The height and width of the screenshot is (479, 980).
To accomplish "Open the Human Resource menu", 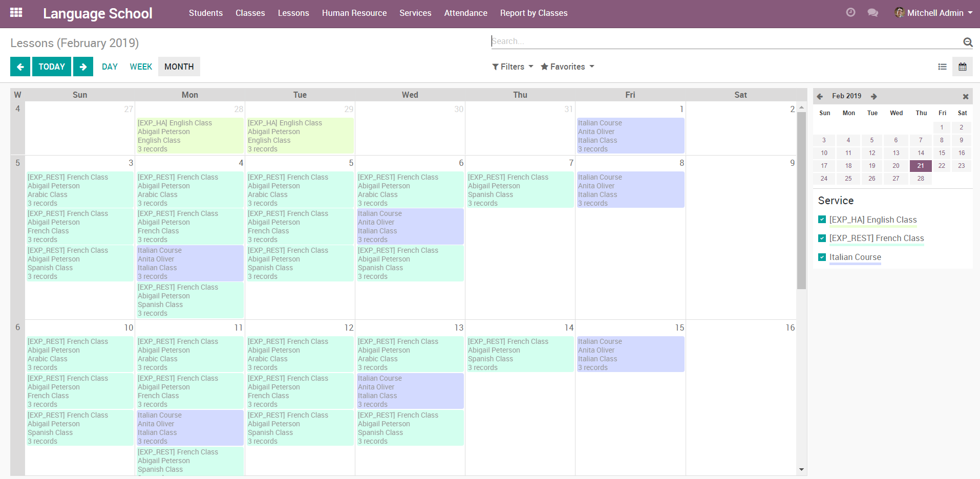I will [354, 13].
